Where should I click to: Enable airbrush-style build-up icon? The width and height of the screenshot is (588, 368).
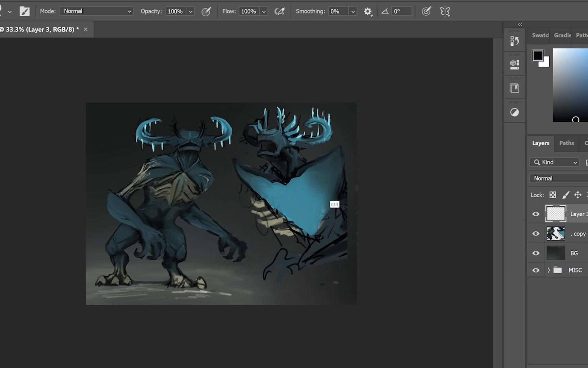click(279, 11)
